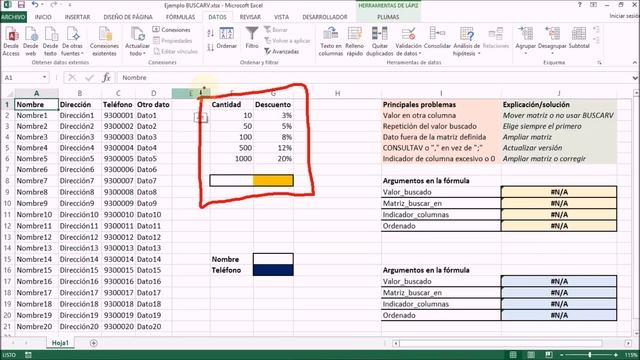Select cell with Dirección10
The height and width of the screenshot is (360, 640).
(80, 214)
